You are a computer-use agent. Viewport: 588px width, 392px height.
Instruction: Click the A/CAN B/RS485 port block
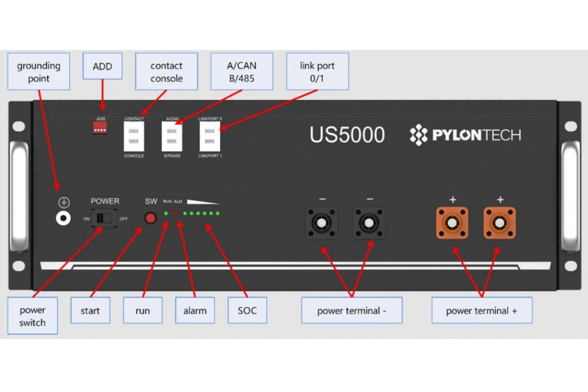(x=172, y=137)
